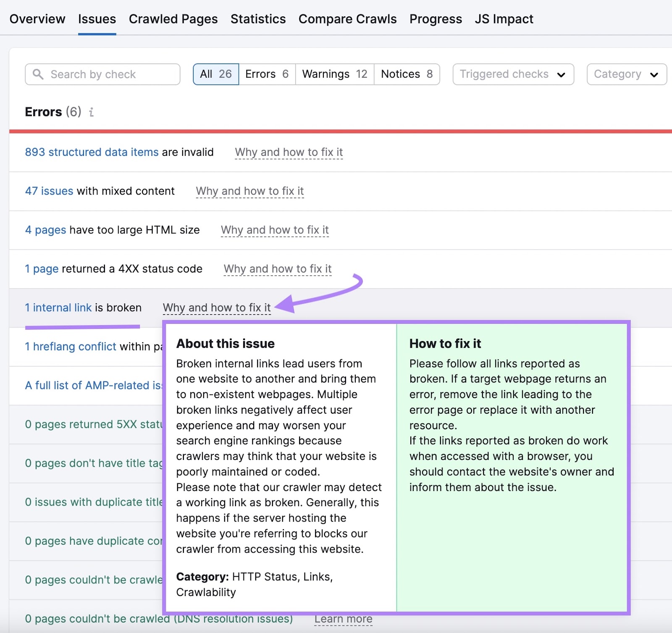The height and width of the screenshot is (633, 672).
Task: Switch to the Progress tab
Action: point(436,19)
